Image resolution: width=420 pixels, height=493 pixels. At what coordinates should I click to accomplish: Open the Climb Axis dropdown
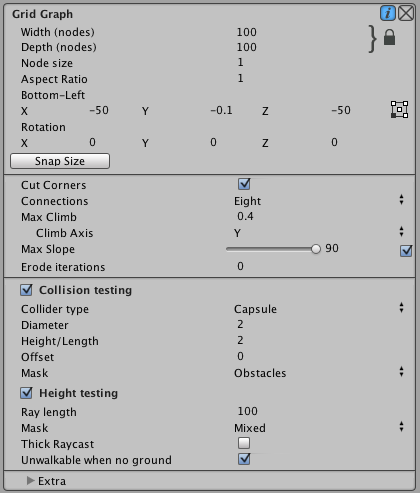click(x=319, y=232)
